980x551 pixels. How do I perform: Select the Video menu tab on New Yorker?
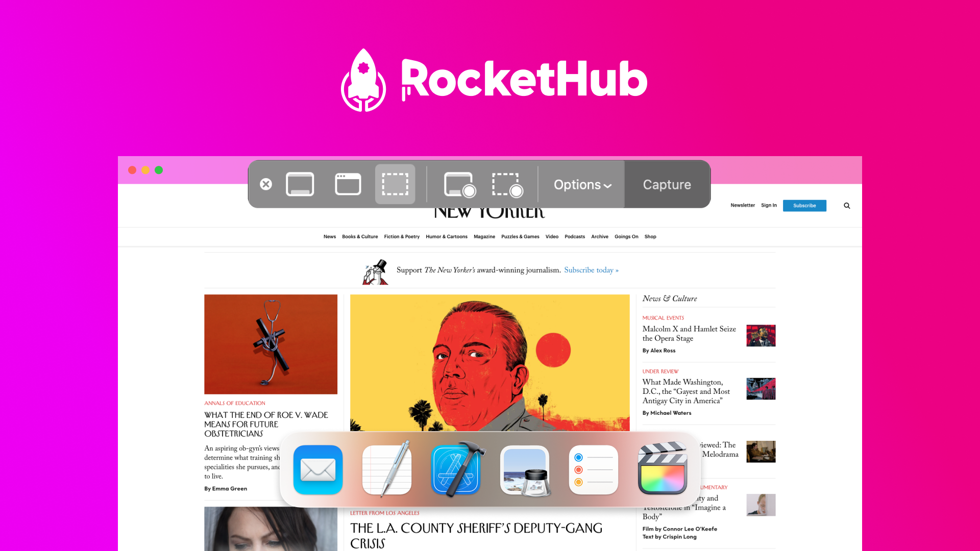(x=551, y=236)
